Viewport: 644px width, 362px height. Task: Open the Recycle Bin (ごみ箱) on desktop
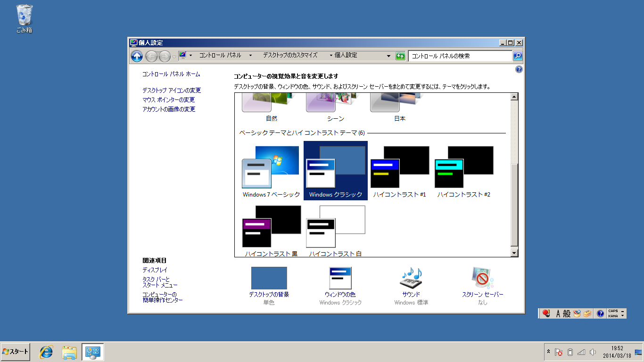pyautogui.click(x=24, y=19)
